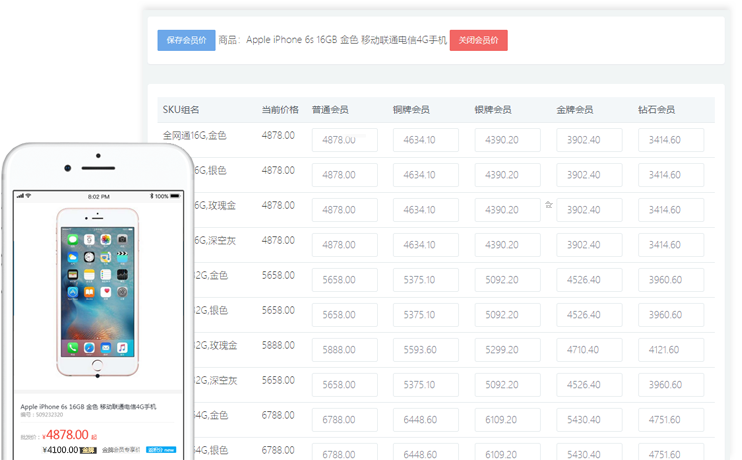The image size is (742, 460).
Task: Edit 银牌会员 price in 4G,金色 row
Action: point(508,420)
